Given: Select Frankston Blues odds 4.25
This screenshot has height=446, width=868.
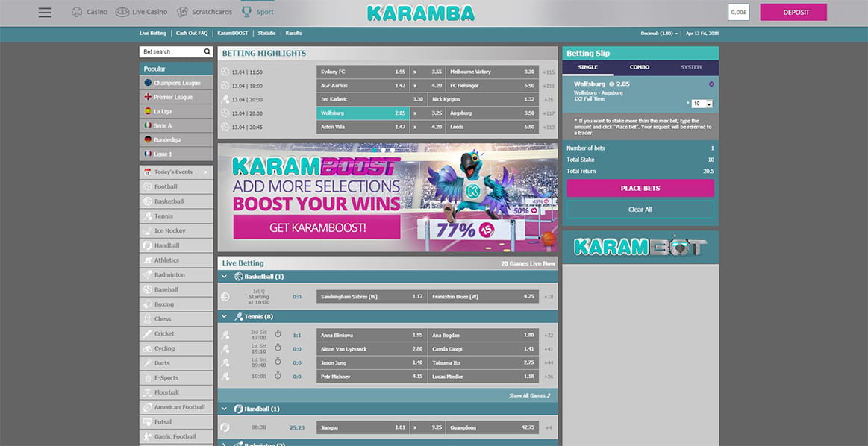Looking at the screenshot, I should 484,297.
